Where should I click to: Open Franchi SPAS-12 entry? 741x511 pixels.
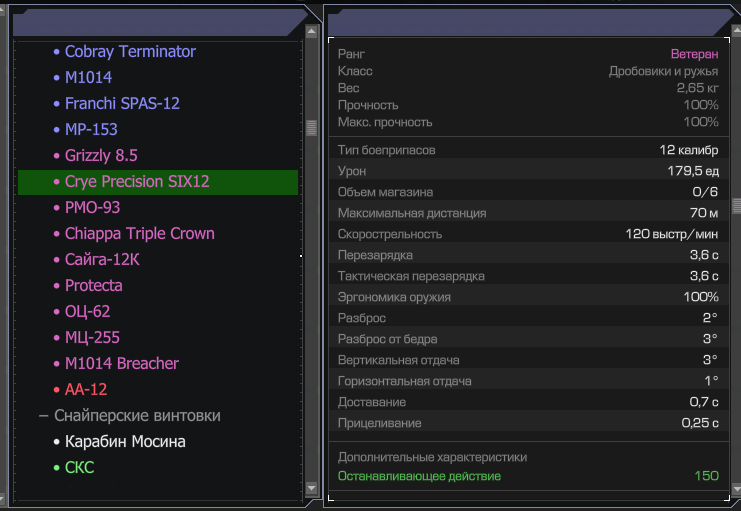click(122, 104)
